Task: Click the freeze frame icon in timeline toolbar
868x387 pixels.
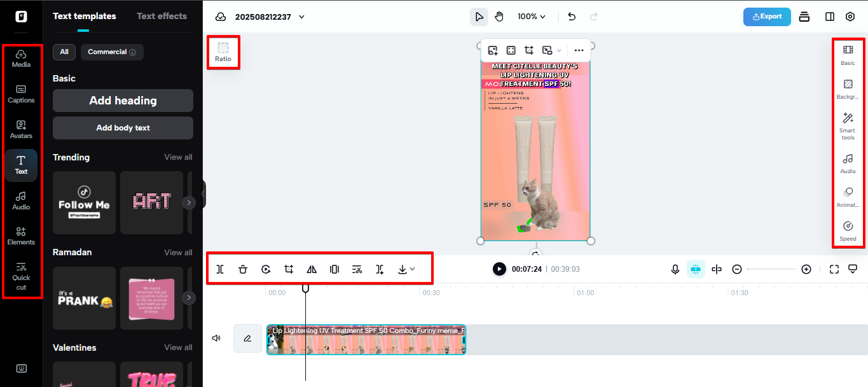Action: coord(334,269)
